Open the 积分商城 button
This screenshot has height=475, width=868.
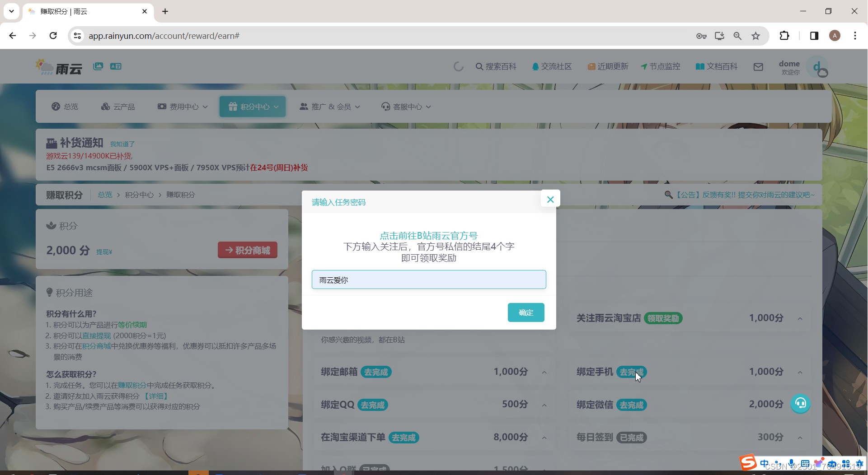click(248, 250)
